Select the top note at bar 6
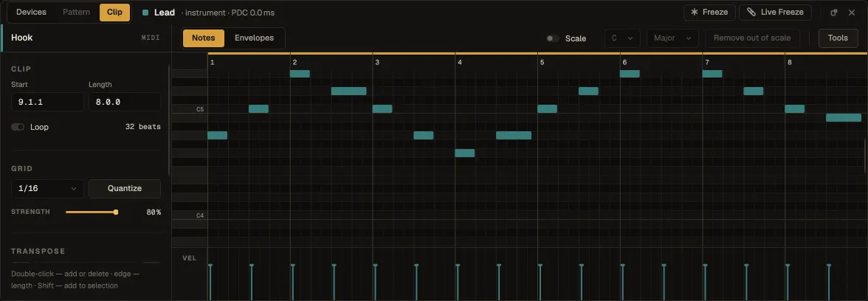Image resolution: width=868 pixels, height=301 pixels. 630,74
